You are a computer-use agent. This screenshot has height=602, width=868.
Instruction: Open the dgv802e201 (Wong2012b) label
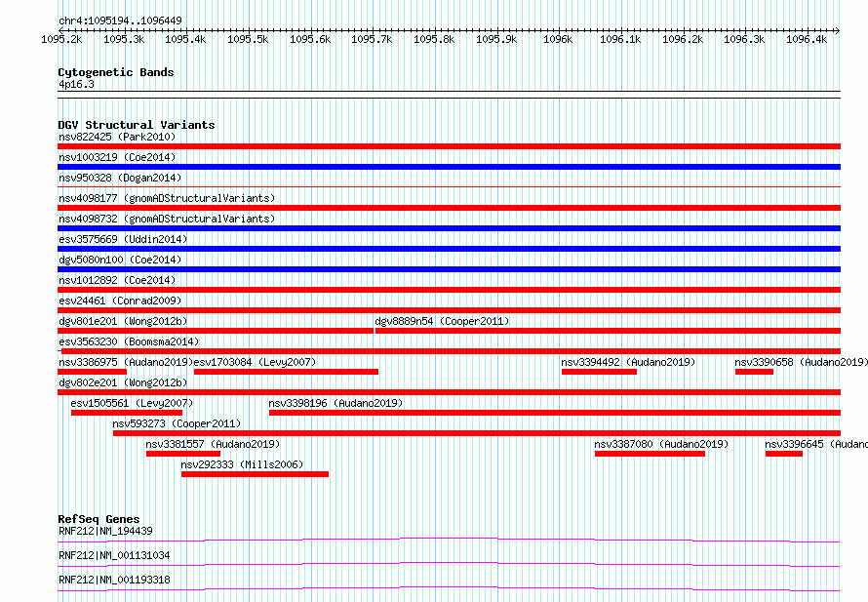tap(123, 382)
